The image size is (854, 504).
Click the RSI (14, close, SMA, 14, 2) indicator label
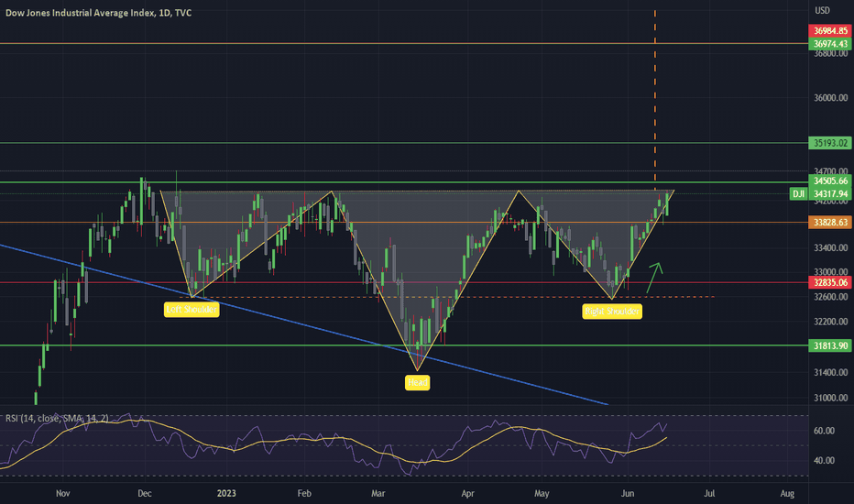coord(57,418)
